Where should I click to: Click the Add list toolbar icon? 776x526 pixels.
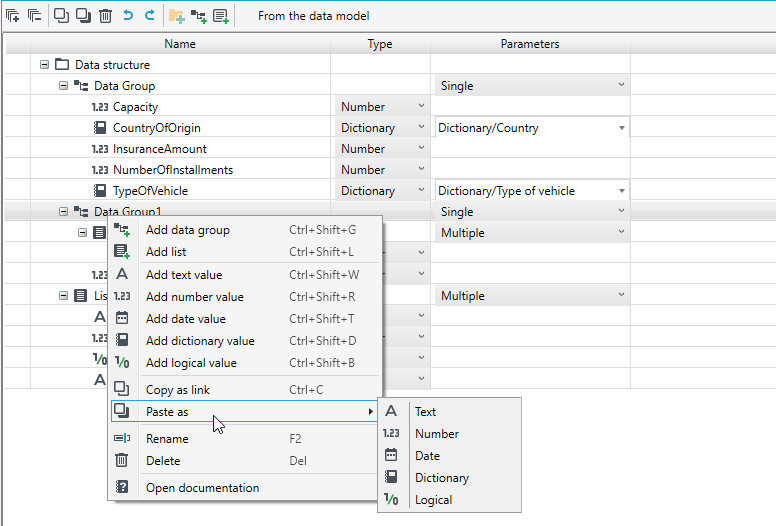pyautogui.click(x=221, y=16)
